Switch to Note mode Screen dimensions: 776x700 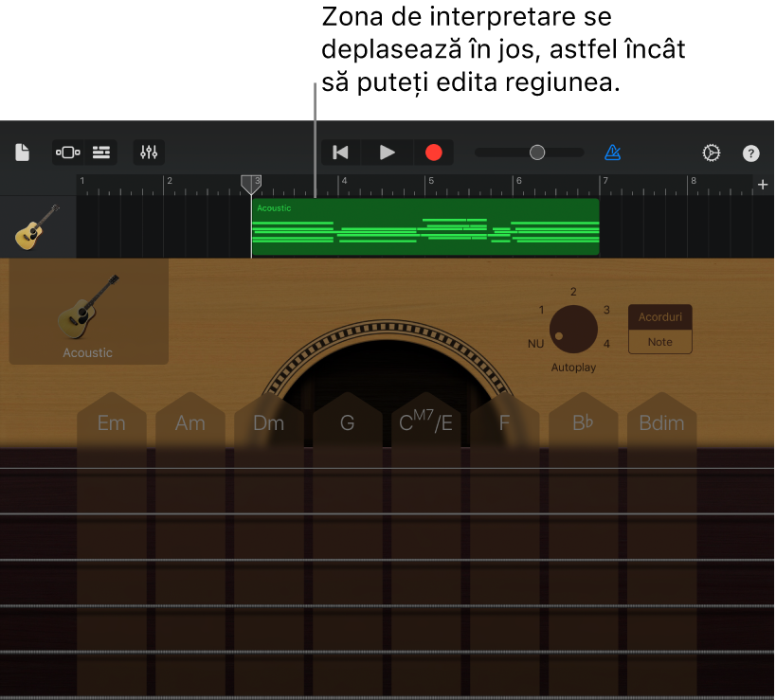(659, 342)
